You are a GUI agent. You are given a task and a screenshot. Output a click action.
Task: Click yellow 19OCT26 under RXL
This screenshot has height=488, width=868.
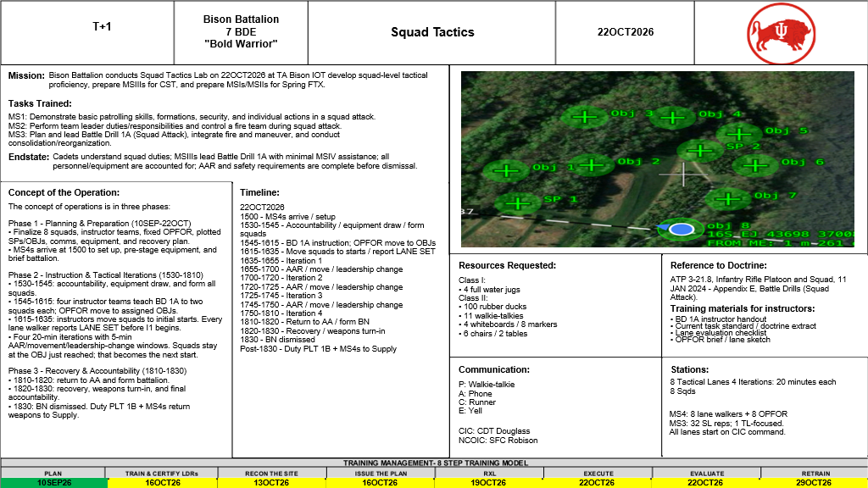pos(488,483)
